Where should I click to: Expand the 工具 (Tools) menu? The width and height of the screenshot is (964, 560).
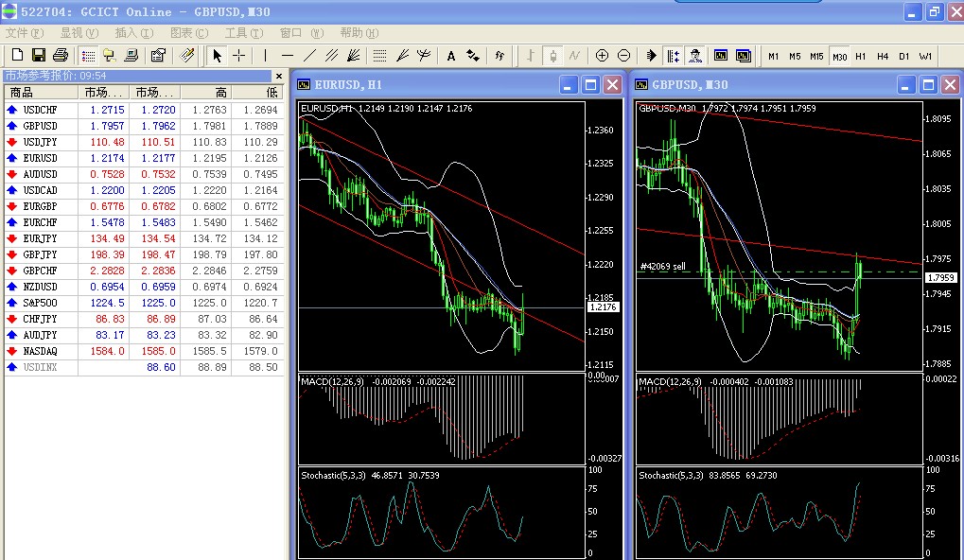243,33
